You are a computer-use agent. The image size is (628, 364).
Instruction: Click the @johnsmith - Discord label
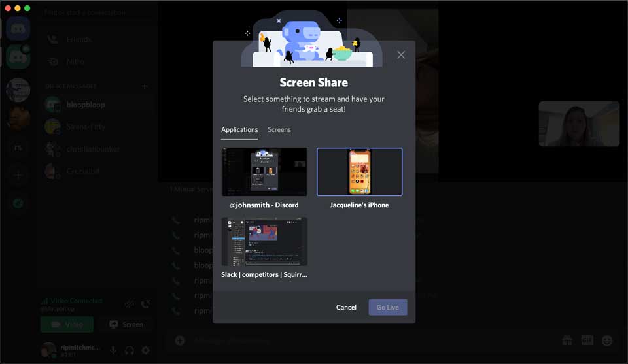[x=264, y=205]
